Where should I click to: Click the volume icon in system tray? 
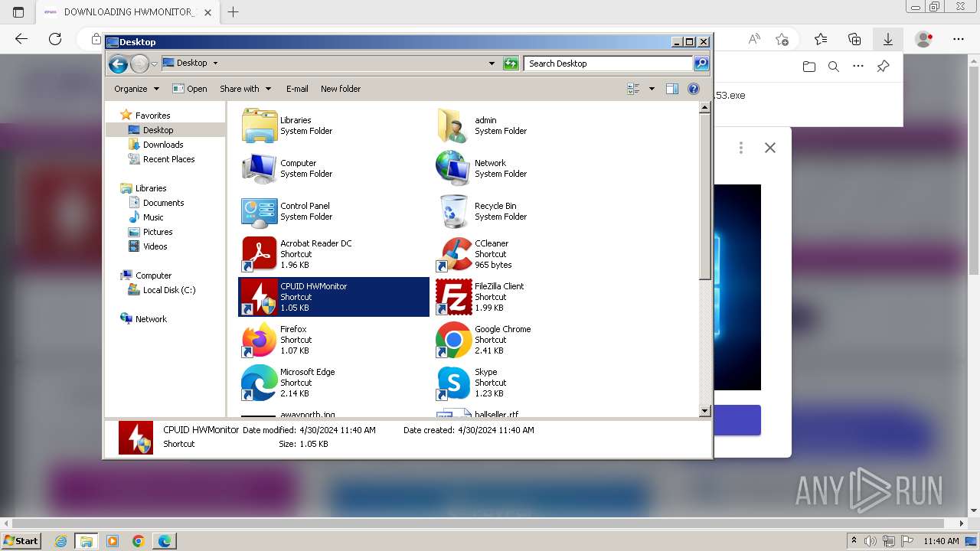point(869,541)
